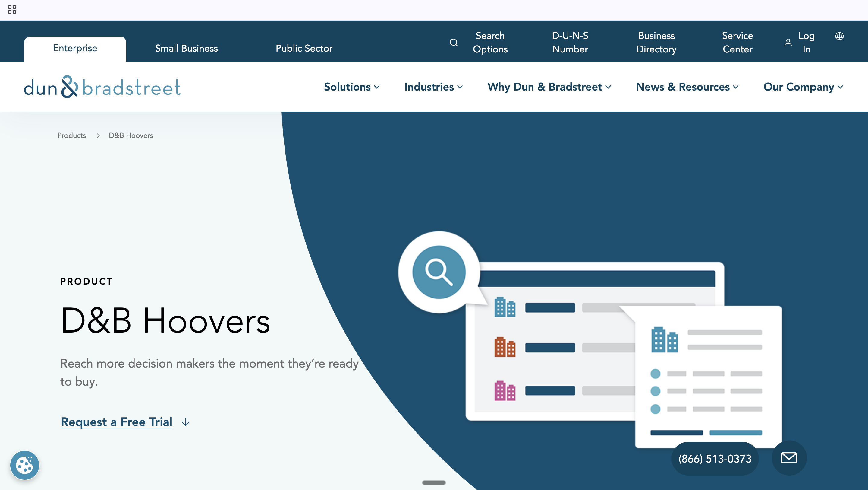Click the Dun & Bradstreet logo
The height and width of the screenshot is (490, 868).
[102, 87]
